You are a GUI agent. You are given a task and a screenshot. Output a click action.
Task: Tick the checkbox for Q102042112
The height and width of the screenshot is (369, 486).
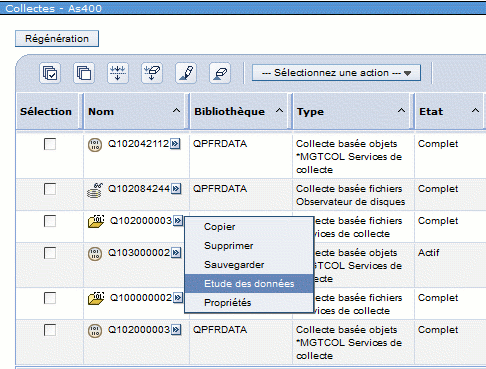coord(50,144)
